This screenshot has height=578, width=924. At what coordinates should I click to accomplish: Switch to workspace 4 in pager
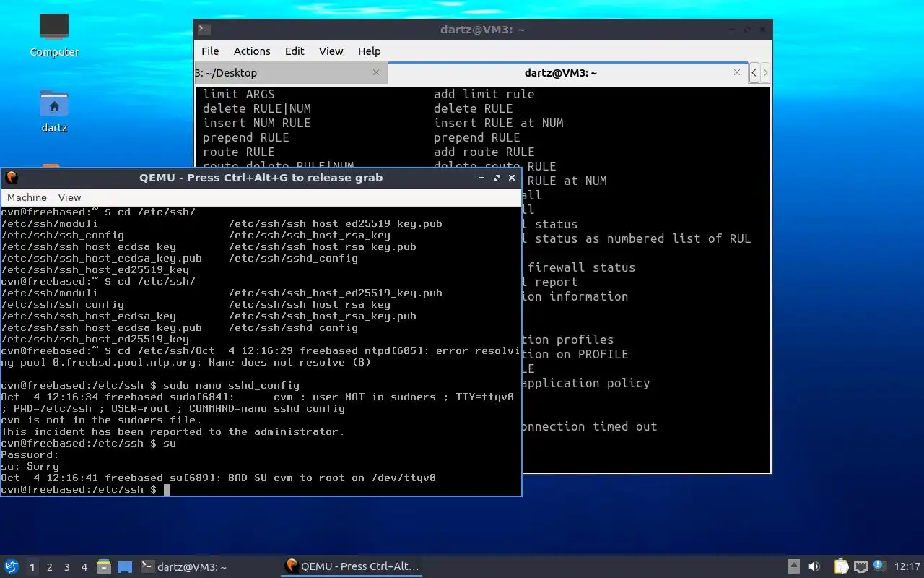[84, 567]
